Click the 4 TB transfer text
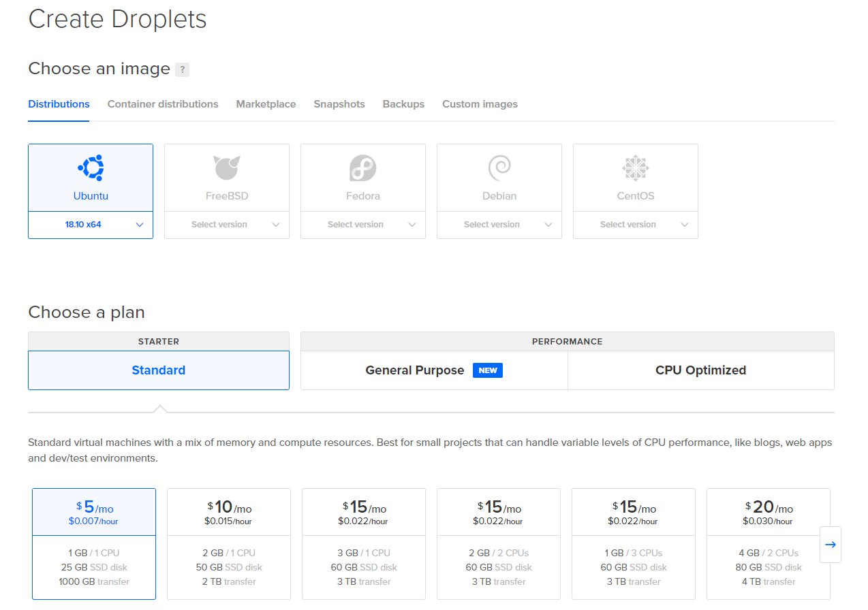Image resolution: width=868 pixels, height=610 pixels. tap(769, 582)
